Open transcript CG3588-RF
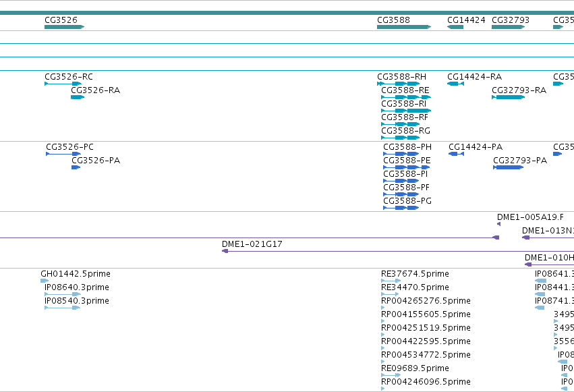The height and width of the screenshot is (392, 574). tap(405, 117)
